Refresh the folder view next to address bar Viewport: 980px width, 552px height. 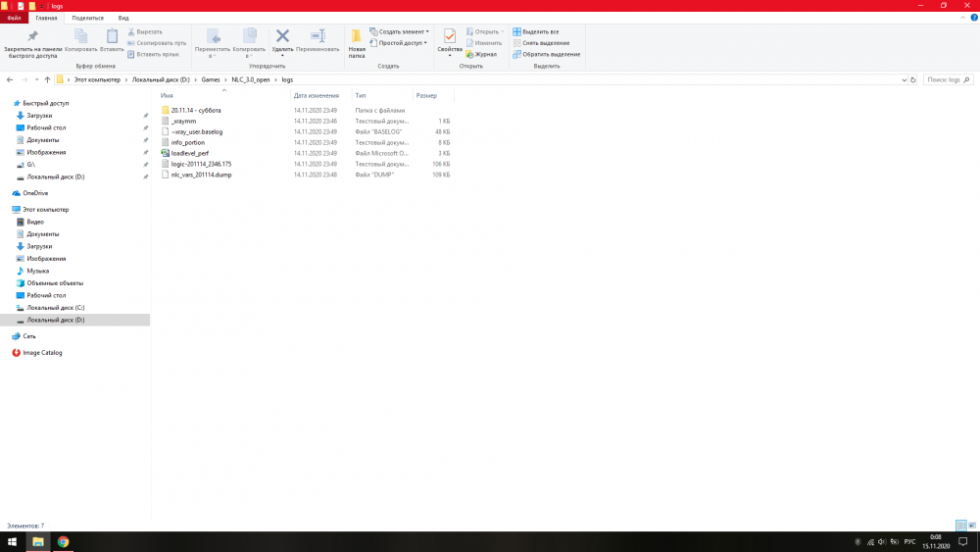tap(913, 80)
